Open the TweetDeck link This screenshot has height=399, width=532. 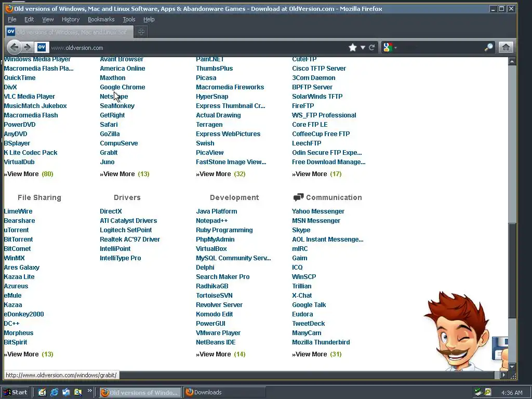pyautogui.click(x=309, y=324)
